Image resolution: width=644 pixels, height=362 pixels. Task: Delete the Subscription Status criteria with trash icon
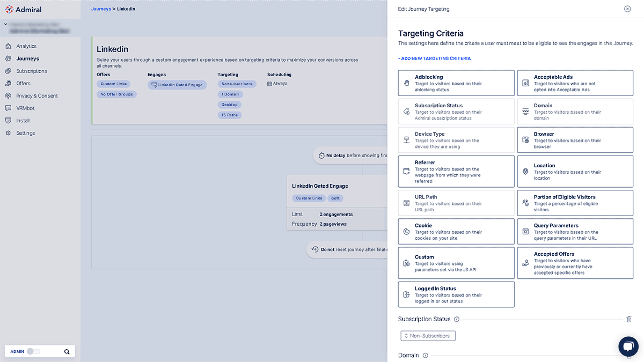pyautogui.click(x=629, y=319)
